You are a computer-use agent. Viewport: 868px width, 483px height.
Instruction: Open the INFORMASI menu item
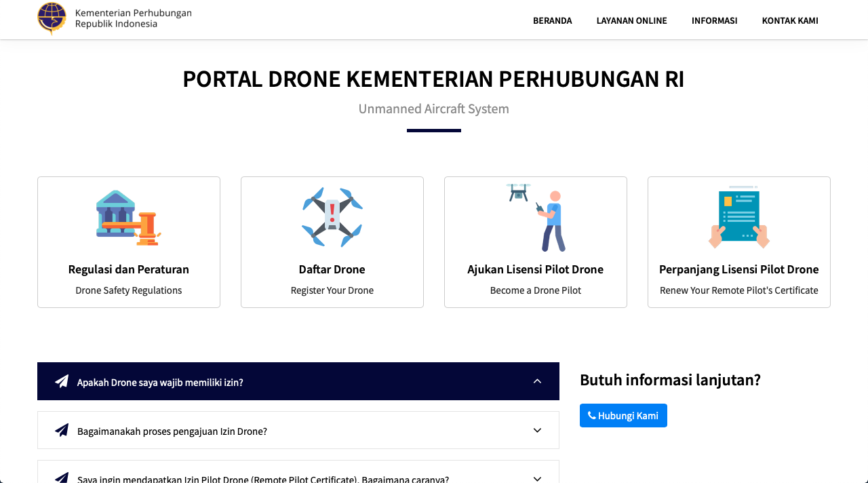pos(715,20)
